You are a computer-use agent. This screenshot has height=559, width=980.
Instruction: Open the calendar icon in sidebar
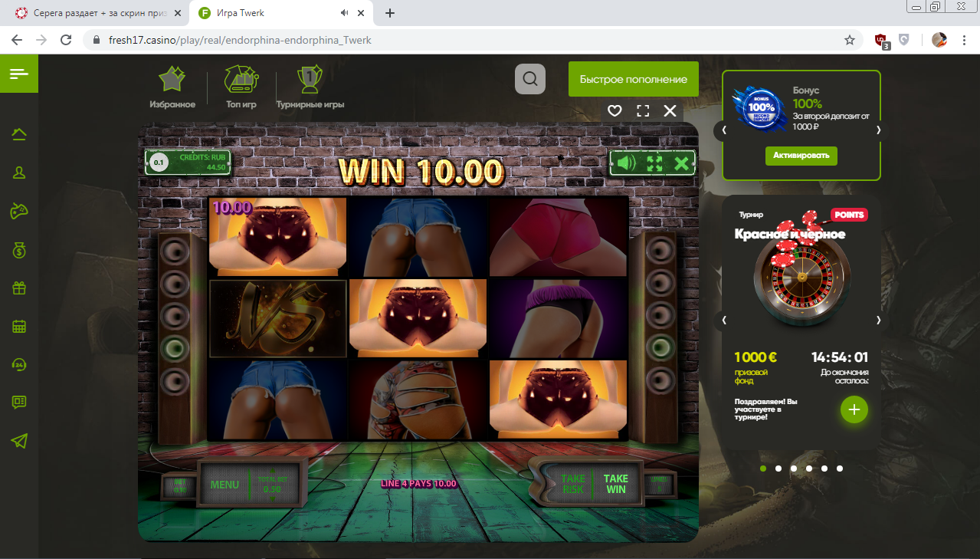click(x=19, y=326)
